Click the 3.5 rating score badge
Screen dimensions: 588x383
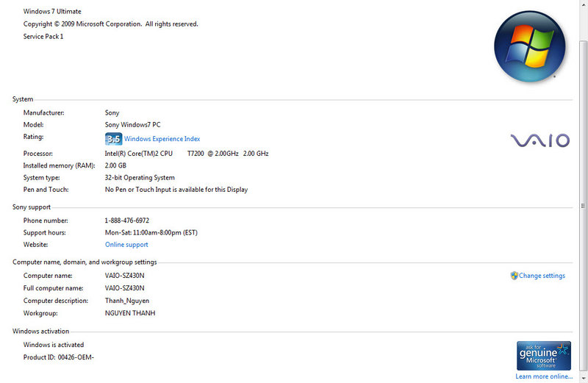(x=113, y=138)
